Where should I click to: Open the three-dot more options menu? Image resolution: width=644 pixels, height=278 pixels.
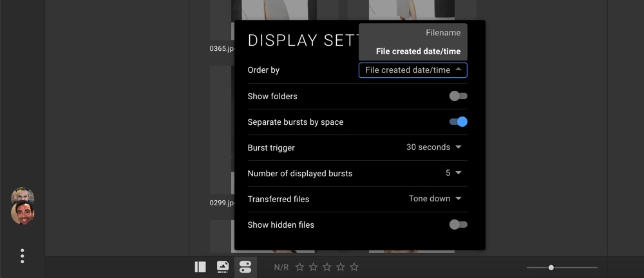click(x=23, y=256)
